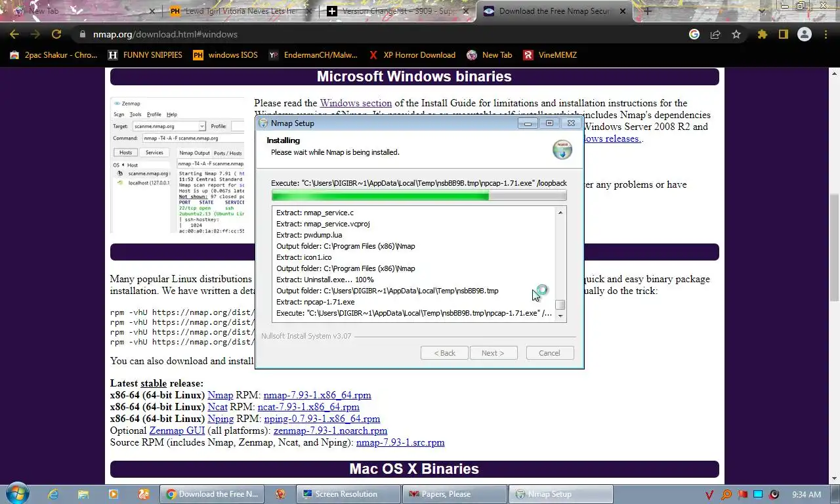The image size is (840, 504).
Task: Click the Ncat link
Action: [x=217, y=407]
